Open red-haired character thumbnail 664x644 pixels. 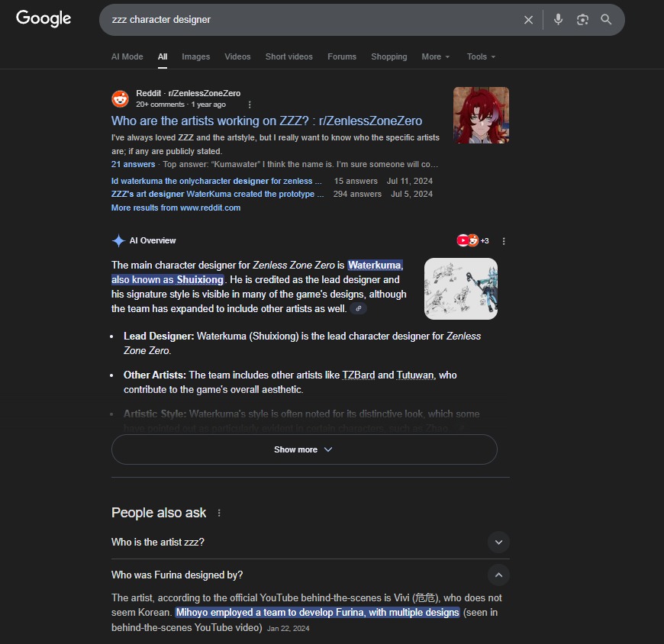click(x=481, y=115)
